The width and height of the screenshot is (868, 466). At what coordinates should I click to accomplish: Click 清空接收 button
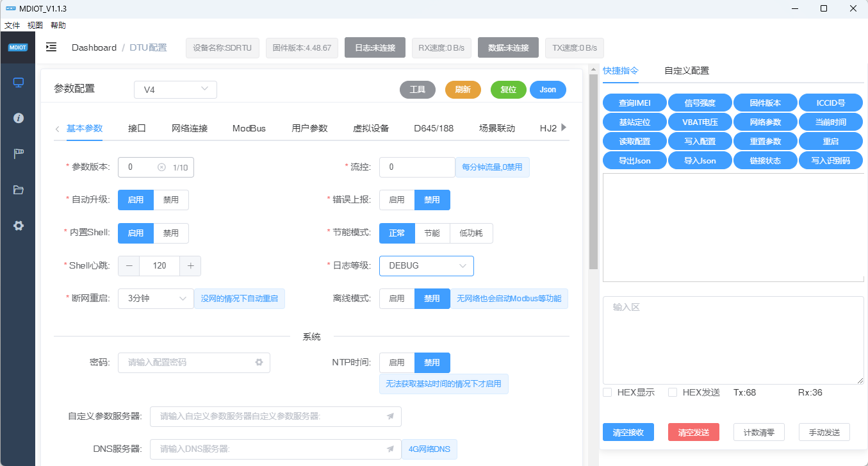point(628,432)
